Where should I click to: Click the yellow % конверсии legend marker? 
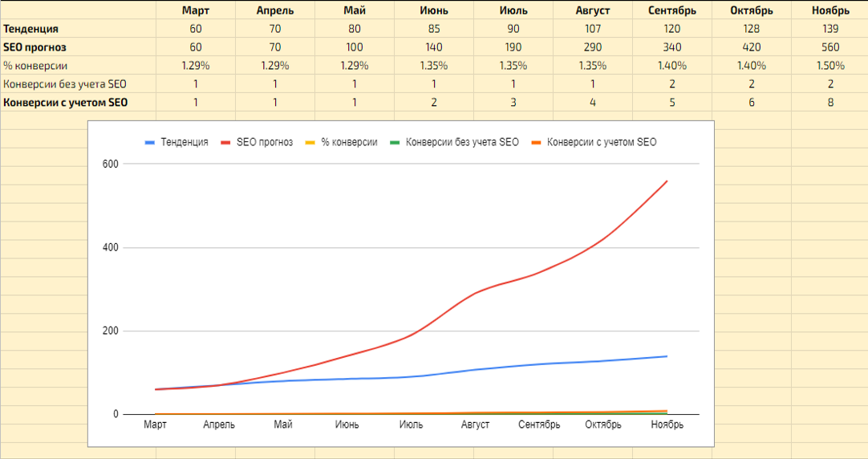click(x=309, y=142)
